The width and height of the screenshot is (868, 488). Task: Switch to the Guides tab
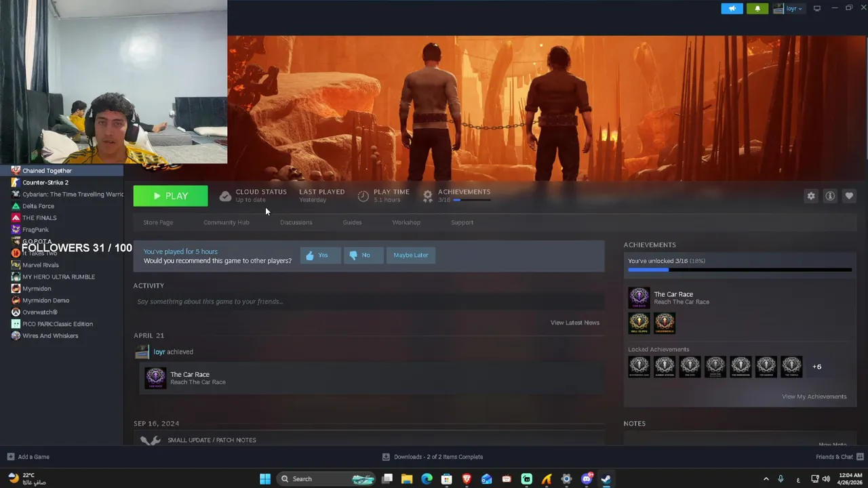click(x=352, y=222)
